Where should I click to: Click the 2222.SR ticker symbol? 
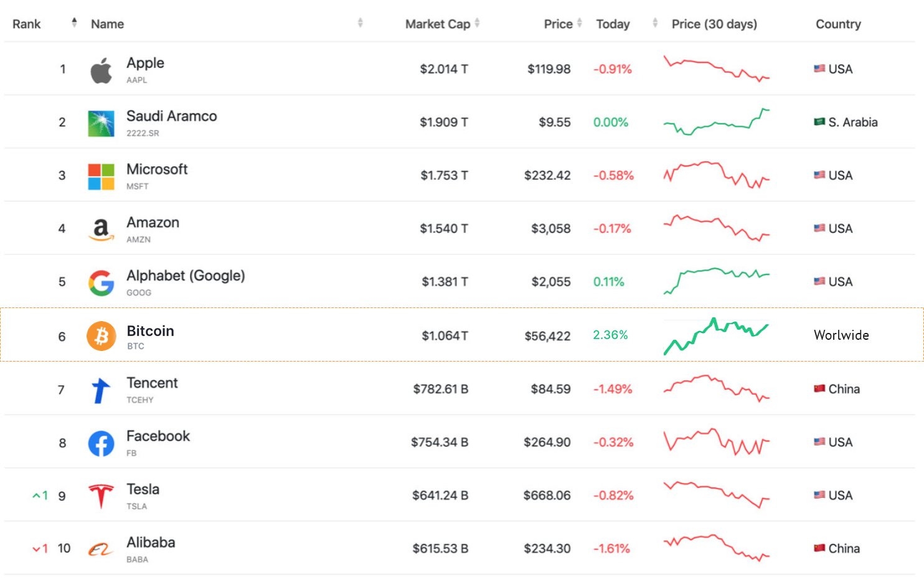coord(143,133)
